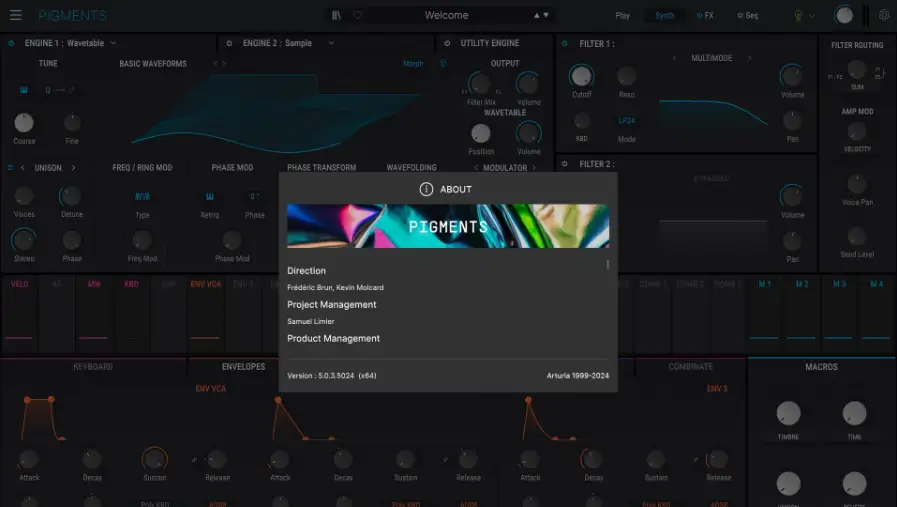This screenshot has height=507, width=897.
Task: Click the Output Filter Mix knob
Action: tap(479, 84)
